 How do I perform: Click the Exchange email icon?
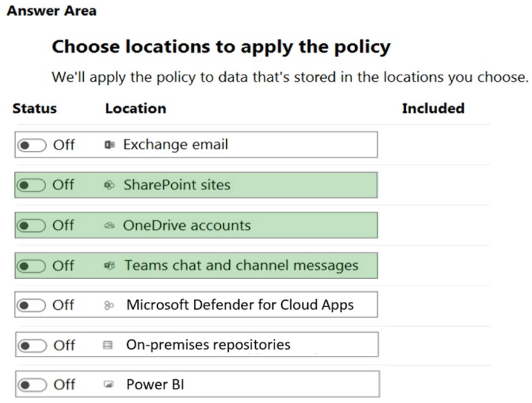109,145
